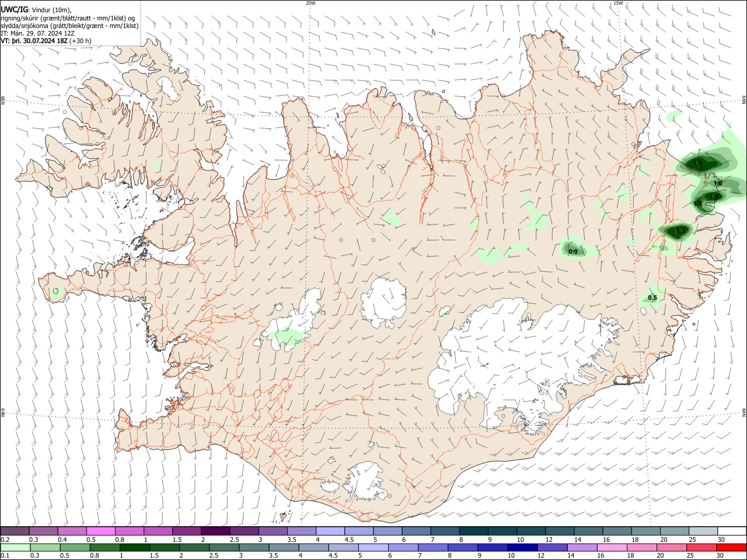Click the '1.0' precipitation value on the map
The height and width of the screenshot is (560, 747).
tap(718, 184)
